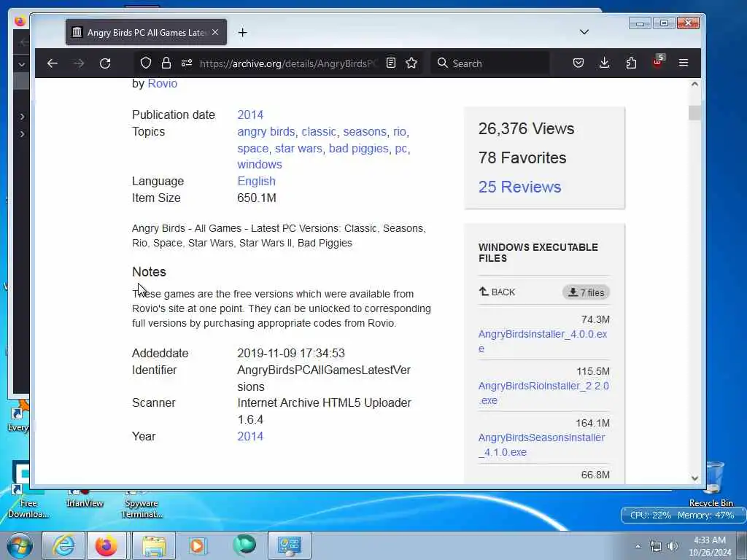
Task: Open the Windows Start button
Action: 20,545
